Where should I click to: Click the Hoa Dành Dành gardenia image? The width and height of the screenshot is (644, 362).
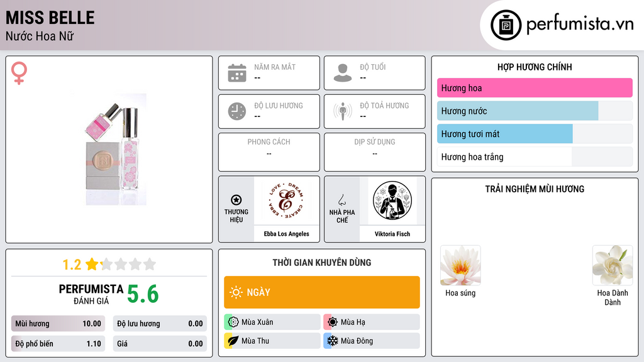click(613, 266)
